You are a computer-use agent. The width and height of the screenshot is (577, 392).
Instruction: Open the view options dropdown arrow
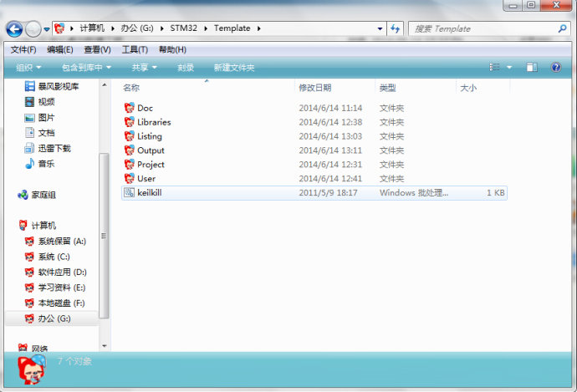pyautogui.click(x=509, y=68)
